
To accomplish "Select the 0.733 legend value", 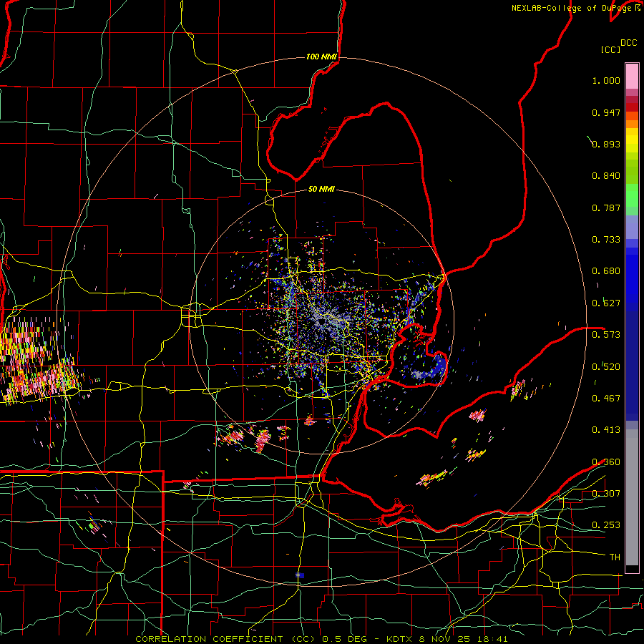I will (606, 240).
